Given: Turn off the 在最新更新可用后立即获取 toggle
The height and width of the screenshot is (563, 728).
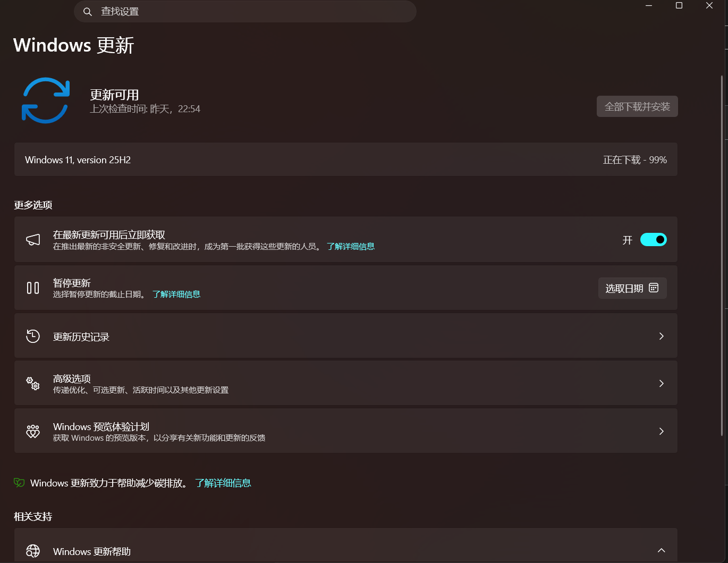Looking at the screenshot, I should [x=653, y=240].
